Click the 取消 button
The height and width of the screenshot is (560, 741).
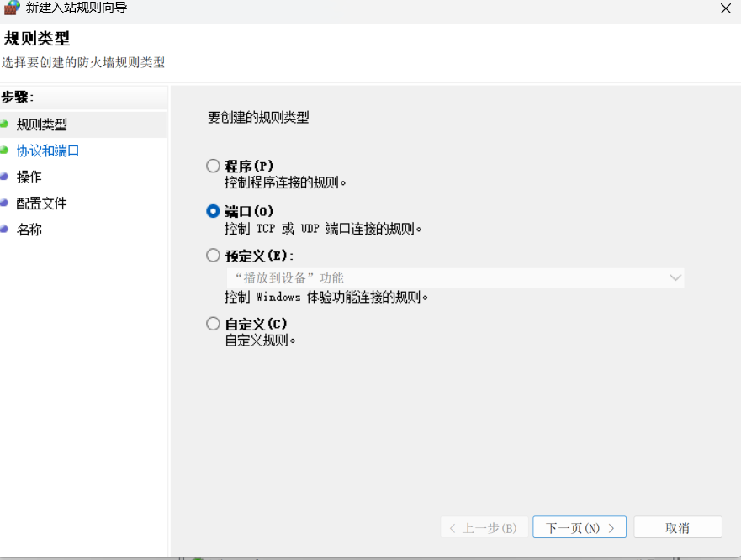tap(678, 527)
